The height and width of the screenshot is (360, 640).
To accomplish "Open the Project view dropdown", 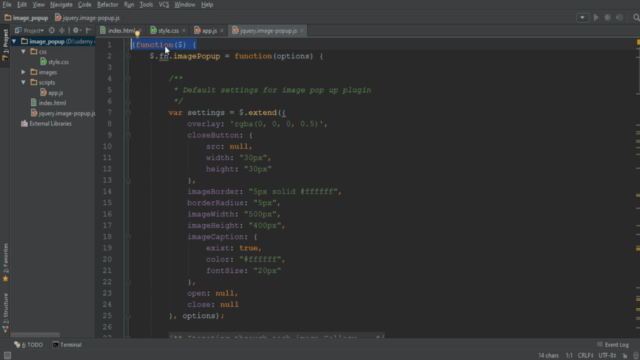I will click(29, 31).
